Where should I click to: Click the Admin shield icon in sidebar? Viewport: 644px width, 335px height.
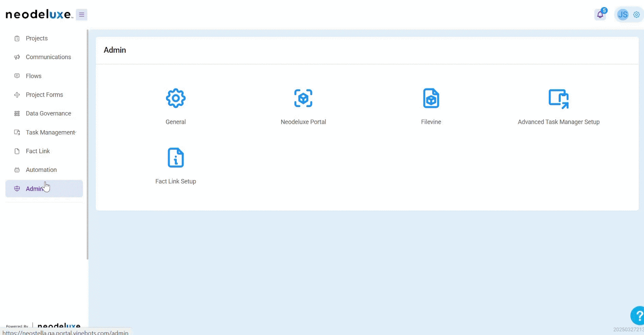17,189
